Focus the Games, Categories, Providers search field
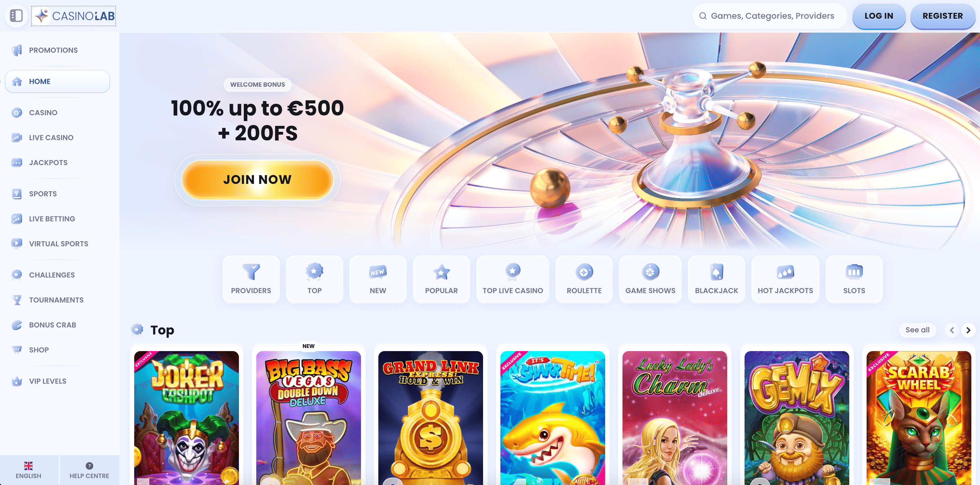980x485 pixels. click(770, 16)
